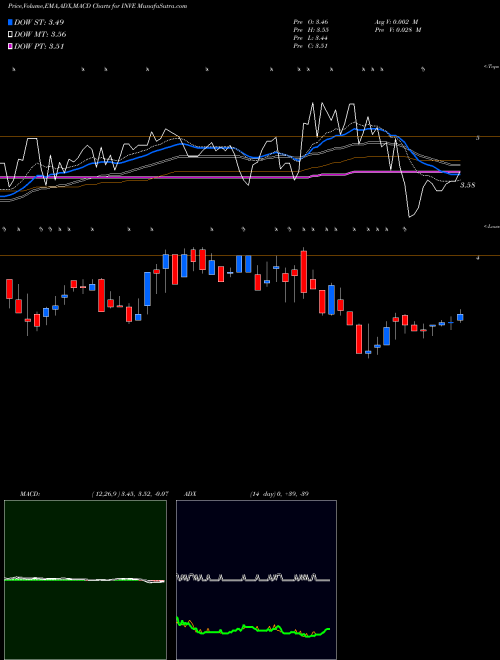This screenshot has width=500, height=660.
Task: Click the white DOW MT legend swatch
Action: (10, 35)
